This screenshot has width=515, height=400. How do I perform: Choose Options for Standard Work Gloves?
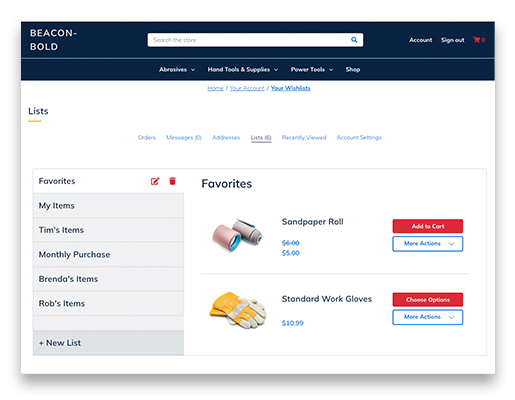(x=428, y=300)
